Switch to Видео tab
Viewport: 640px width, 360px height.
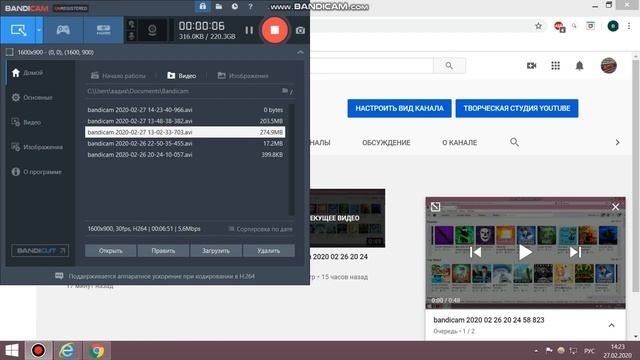coord(182,76)
